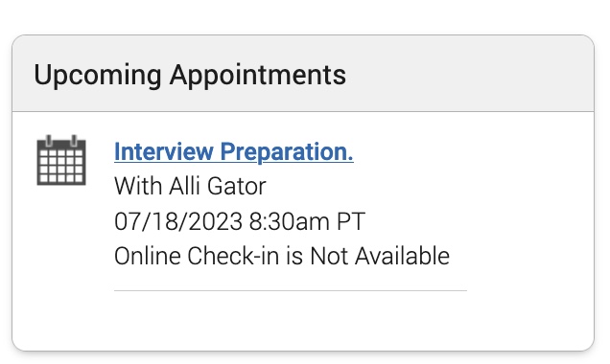Click the Online Check-in is Not Available text
The image size is (610, 364).
[x=282, y=257]
